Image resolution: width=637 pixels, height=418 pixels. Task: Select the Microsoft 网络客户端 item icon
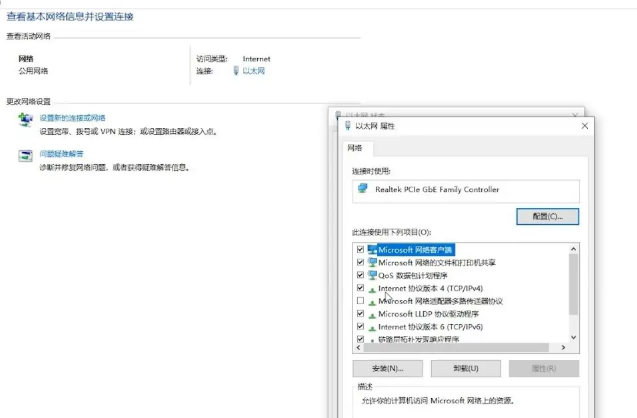pyautogui.click(x=373, y=248)
